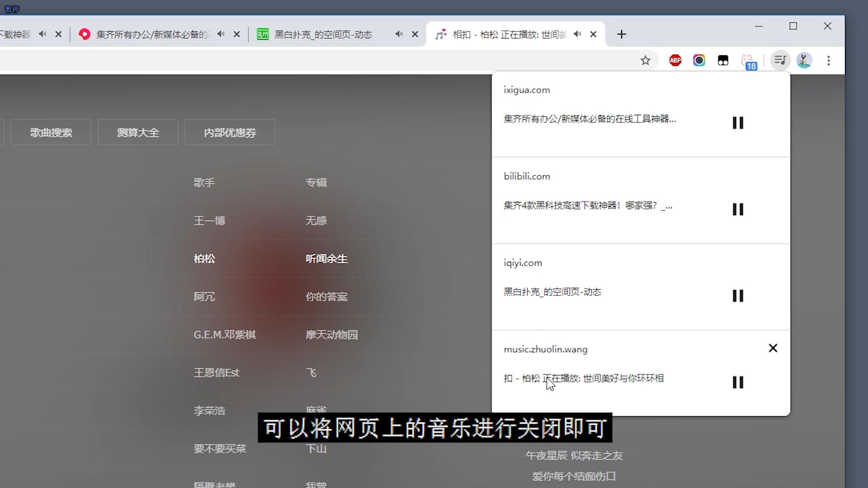The width and height of the screenshot is (868, 488).
Task: Open the Chrome three-dot menu
Action: [x=829, y=60]
